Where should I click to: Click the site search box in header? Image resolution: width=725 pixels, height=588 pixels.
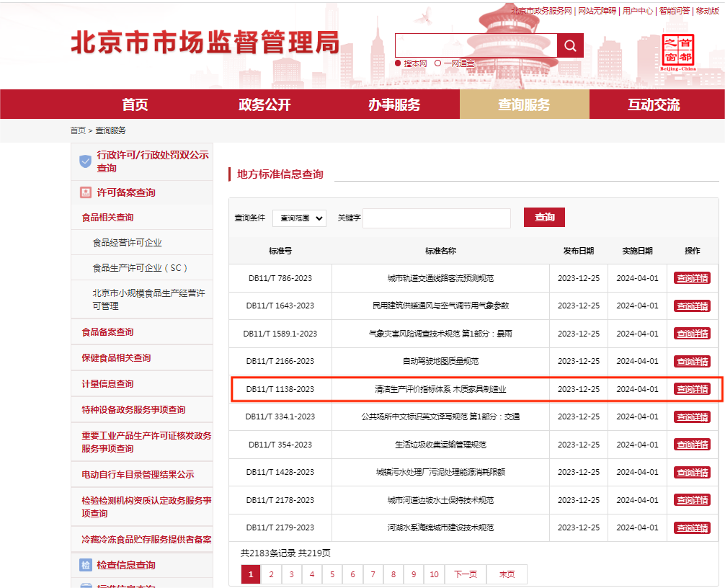pos(476,45)
